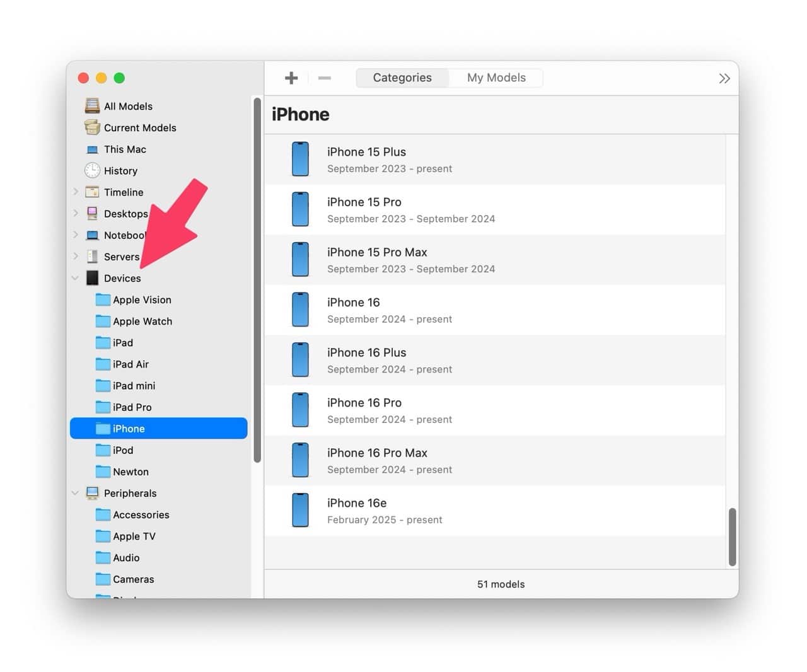
Task: Click the iPod folder icon
Action: pyautogui.click(x=103, y=450)
